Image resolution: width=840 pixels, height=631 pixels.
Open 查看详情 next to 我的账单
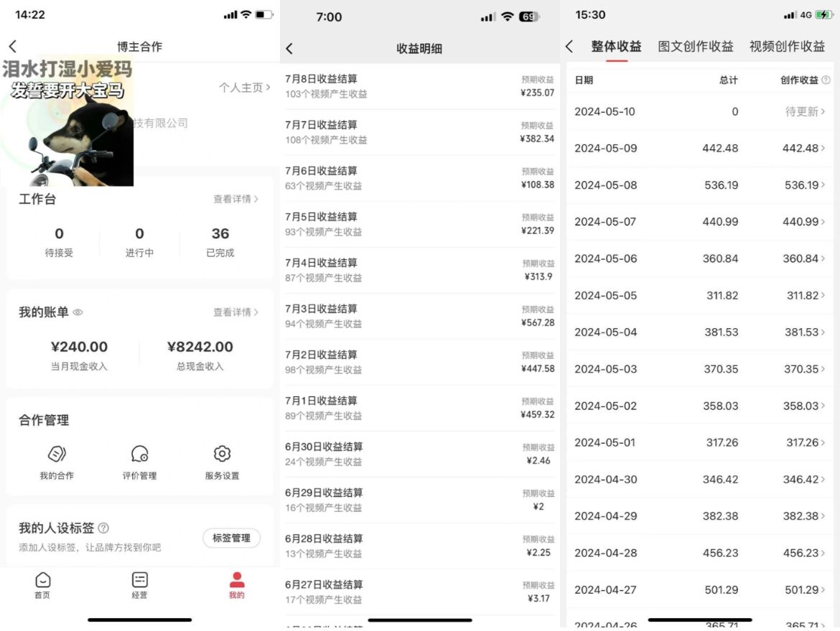point(234,312)
